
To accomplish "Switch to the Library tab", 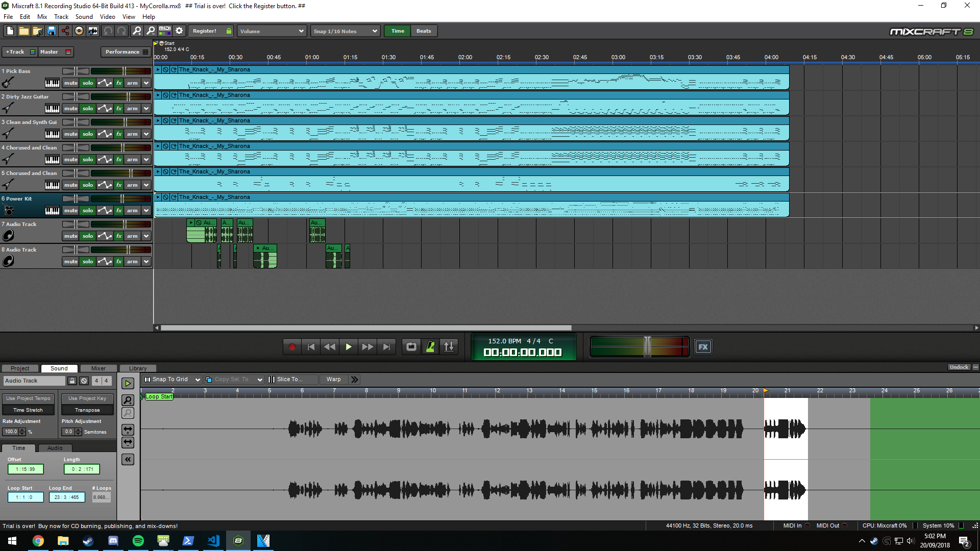I will pos(138,368).
